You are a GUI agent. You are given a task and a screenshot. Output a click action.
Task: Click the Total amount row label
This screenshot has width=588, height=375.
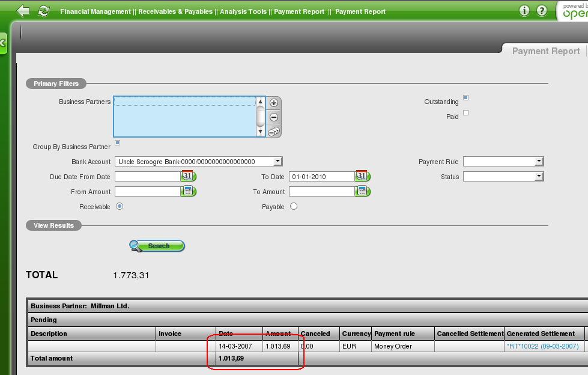pos(52,359)
